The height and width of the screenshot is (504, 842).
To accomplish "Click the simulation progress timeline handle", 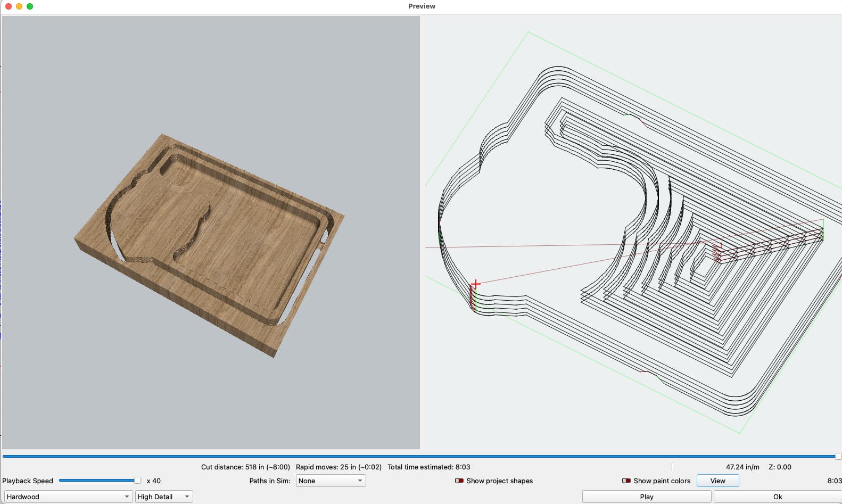I will 838,456.
